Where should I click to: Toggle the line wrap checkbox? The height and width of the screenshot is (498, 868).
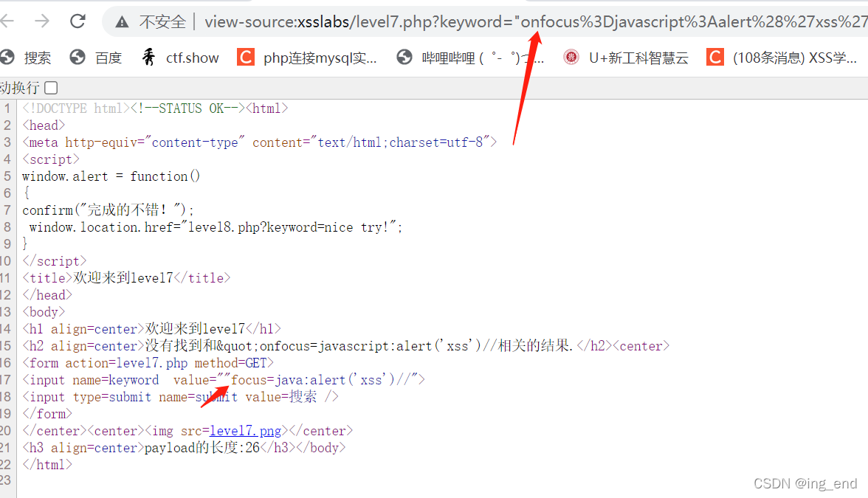(x=51, y=87)
